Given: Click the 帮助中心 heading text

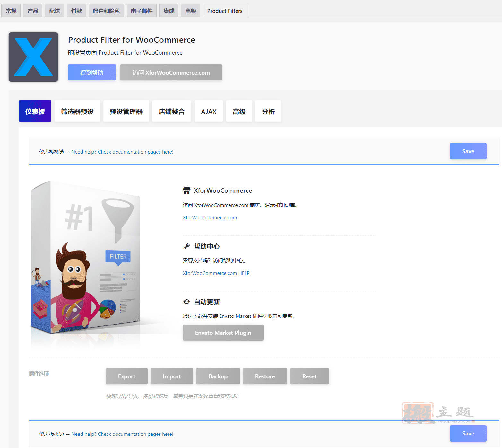Looking at the screenshot, I should 207,246.
